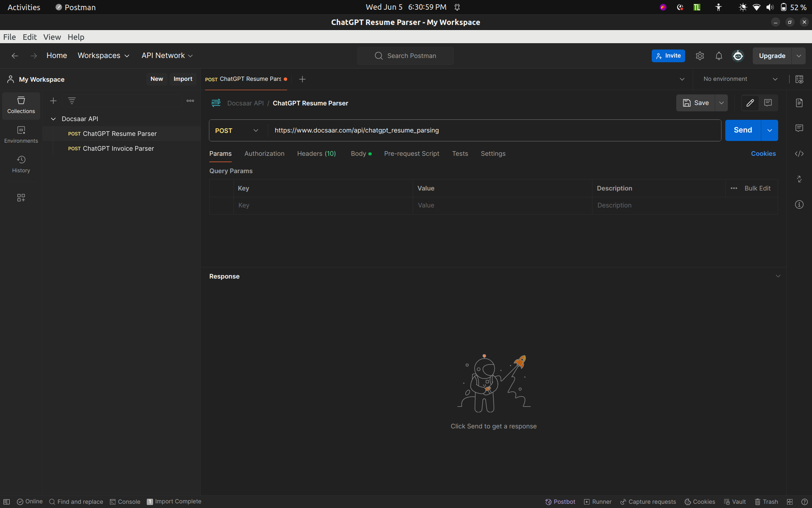
Task: Click the New button
Action: click(x=156, y=79)
